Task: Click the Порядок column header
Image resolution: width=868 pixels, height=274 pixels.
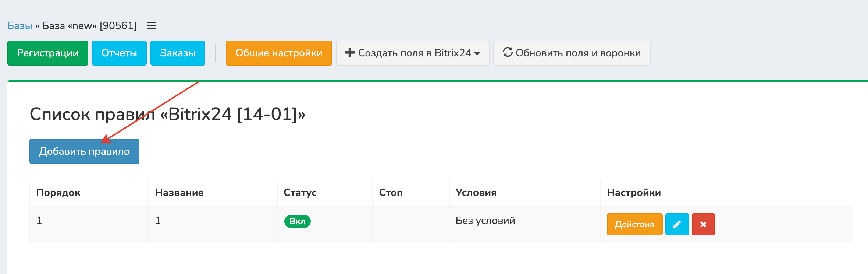Action: (58, 193)
